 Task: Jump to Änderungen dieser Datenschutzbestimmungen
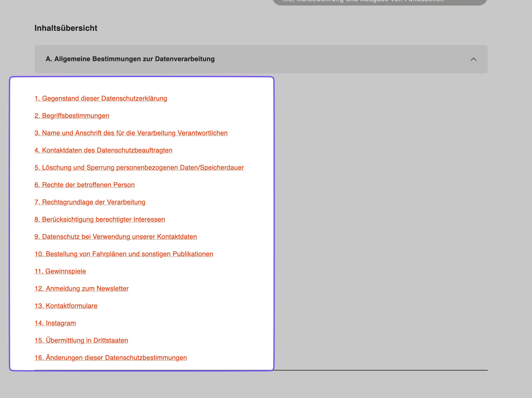pos(110,358)
